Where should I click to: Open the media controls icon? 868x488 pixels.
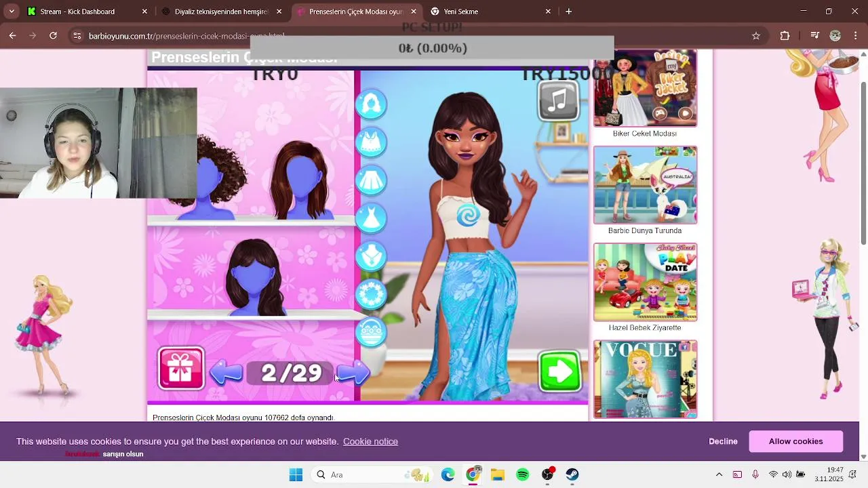815,36
